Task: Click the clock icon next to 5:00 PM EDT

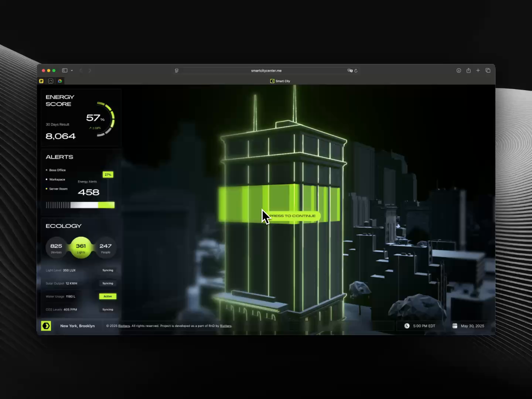Action: 407,326
